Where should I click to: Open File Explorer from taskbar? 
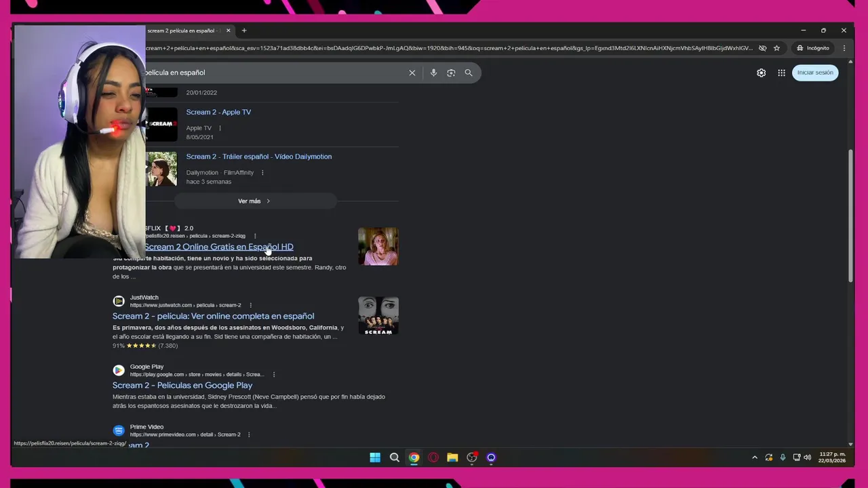tap(452, 457)
